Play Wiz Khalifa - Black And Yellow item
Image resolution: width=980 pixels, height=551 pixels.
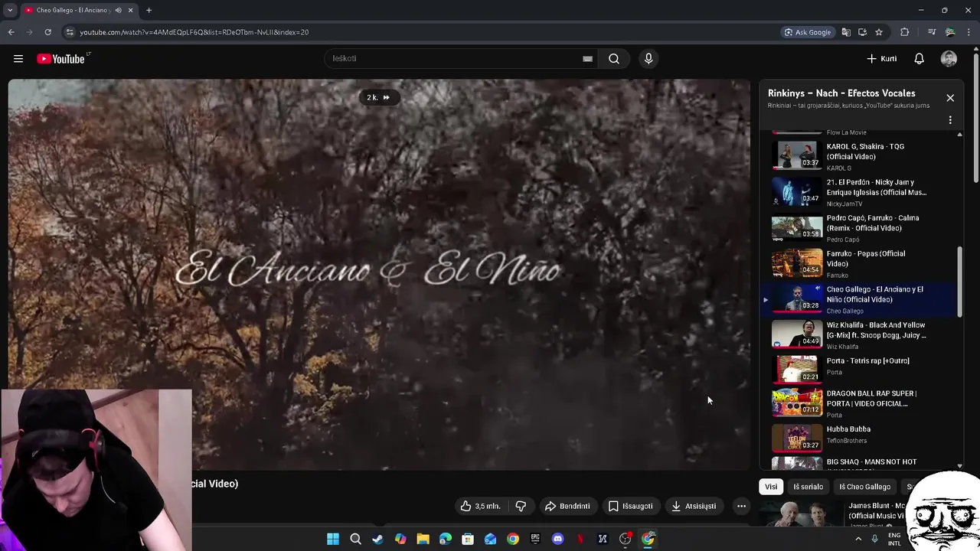(857, 334)
